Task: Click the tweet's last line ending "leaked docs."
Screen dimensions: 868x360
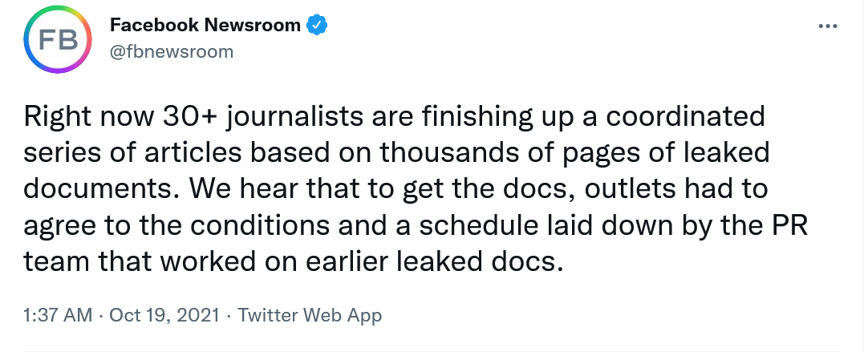Action: (x=294, y=261)
